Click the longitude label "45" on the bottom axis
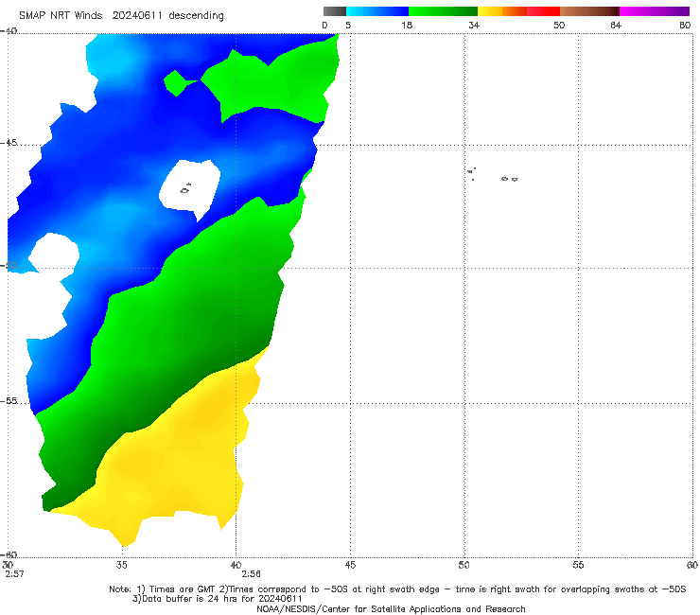 pos(350,565)
